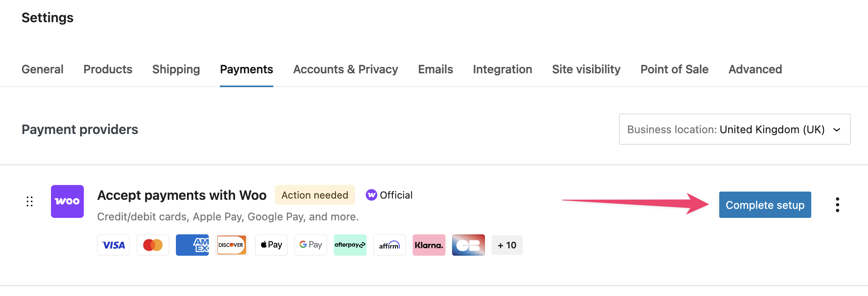This screenshot has width=868, height=296.
Task: Click the purple Woo logo icon
Action: pos(67,201)
